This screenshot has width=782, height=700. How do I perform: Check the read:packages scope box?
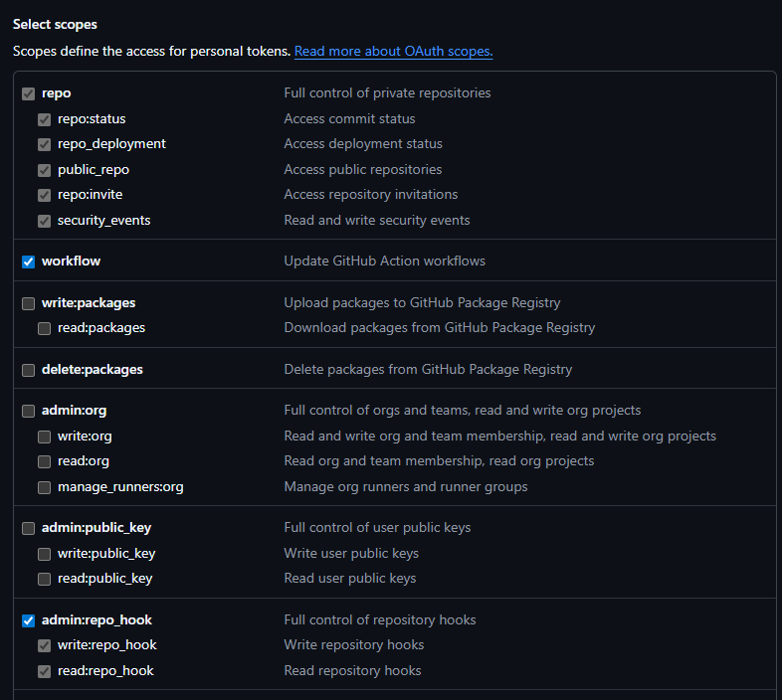click(44, 328)
